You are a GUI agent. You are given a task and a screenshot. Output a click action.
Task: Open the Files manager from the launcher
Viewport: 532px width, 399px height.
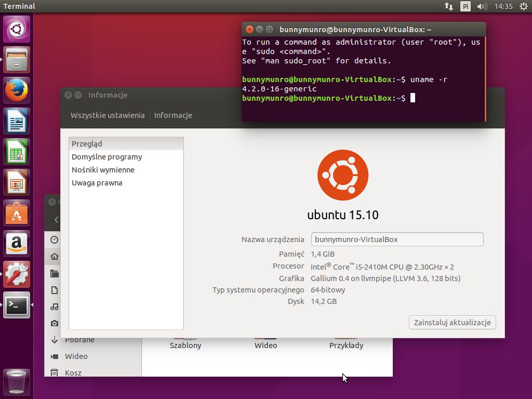[x=17, y=60]
